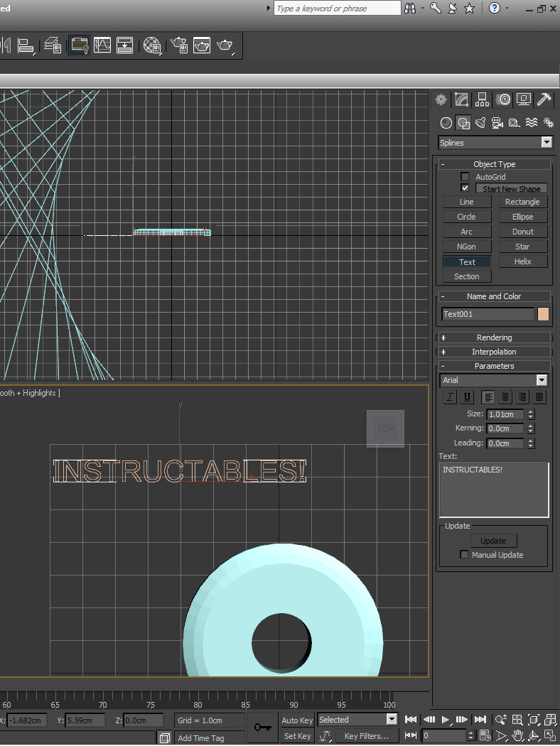Click the Circle spline button
The image size is (560, 746).
pos(467,217)
